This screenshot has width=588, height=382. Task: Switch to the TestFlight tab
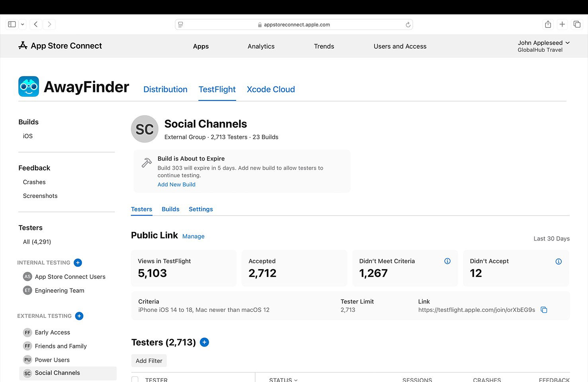(x=217, y=89)
